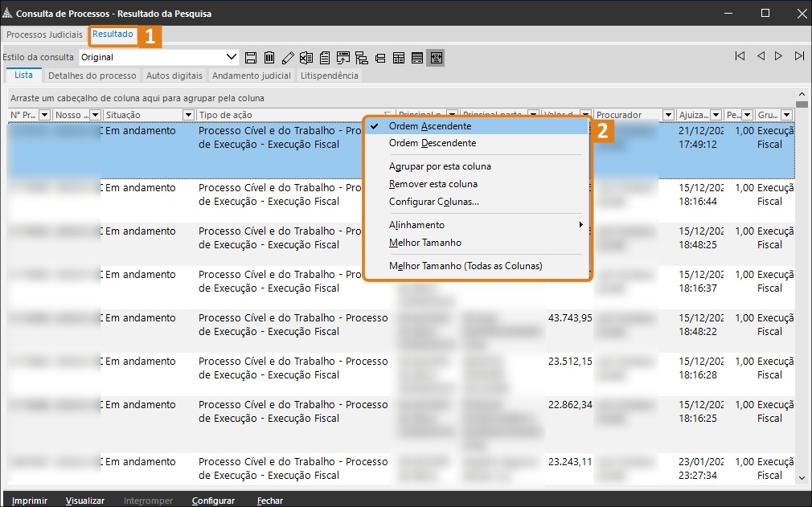The width and height of the screenshot is (812, 507).
Task: Open the Autos digitais tab
Action: 174,76
